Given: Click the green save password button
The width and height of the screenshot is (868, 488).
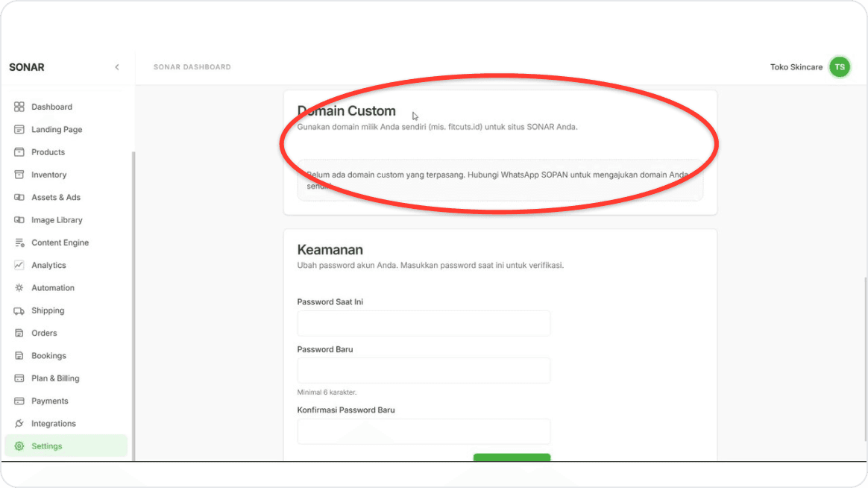Looking at the screenshot, I should (x=512, y=457).
